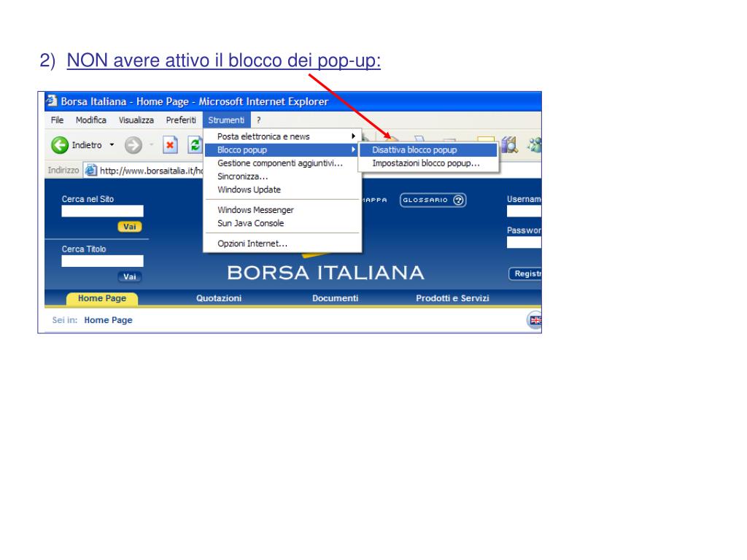Open the File menu
This screenshot has width=747, height=560.
click(x=57, y=120)
